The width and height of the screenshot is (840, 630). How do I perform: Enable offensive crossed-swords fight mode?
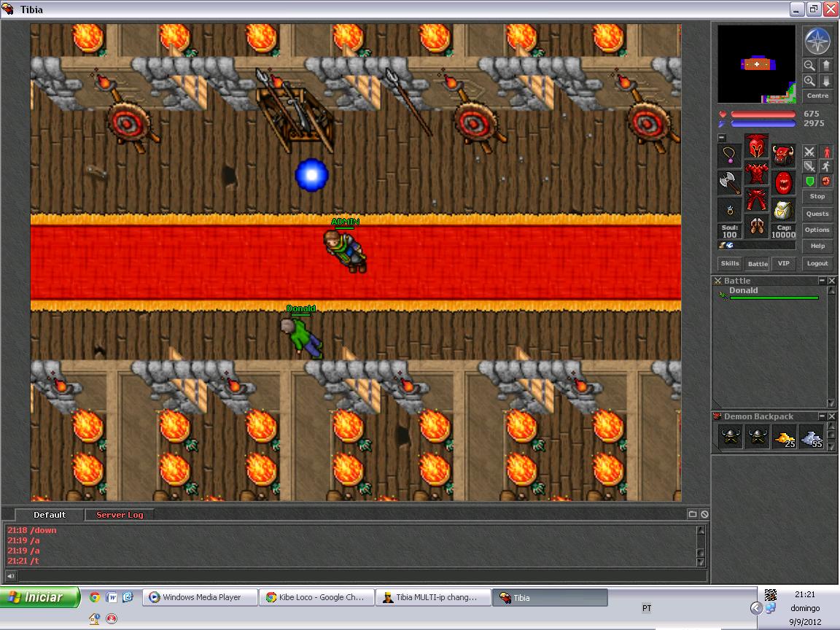coord(809,152)
